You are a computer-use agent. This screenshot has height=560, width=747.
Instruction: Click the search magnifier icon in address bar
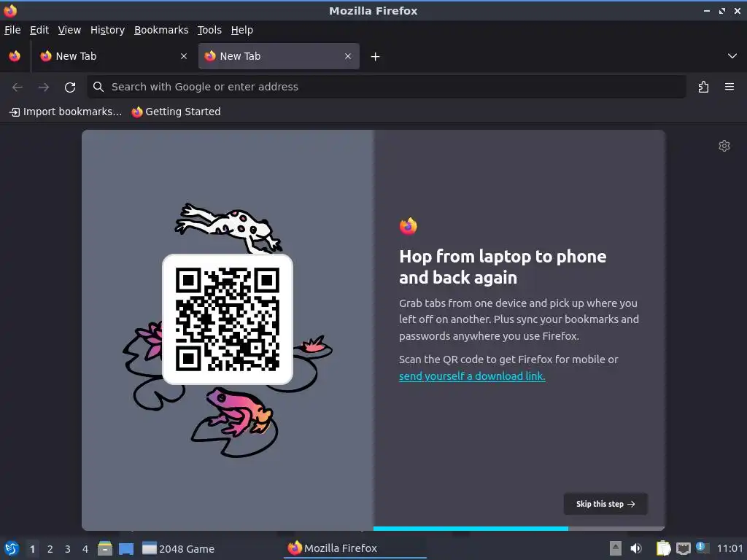tap(98, 87)
